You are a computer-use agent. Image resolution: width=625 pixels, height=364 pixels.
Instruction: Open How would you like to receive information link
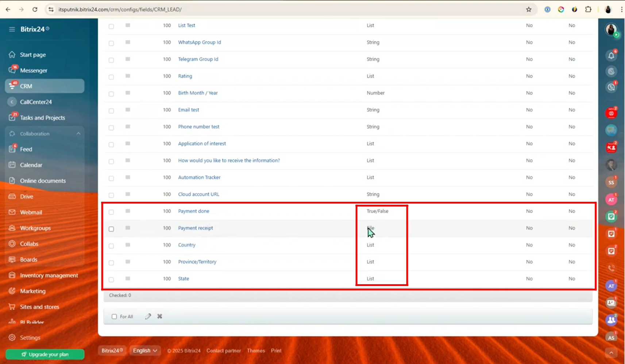pyautogui.click(x=229, y=160)
